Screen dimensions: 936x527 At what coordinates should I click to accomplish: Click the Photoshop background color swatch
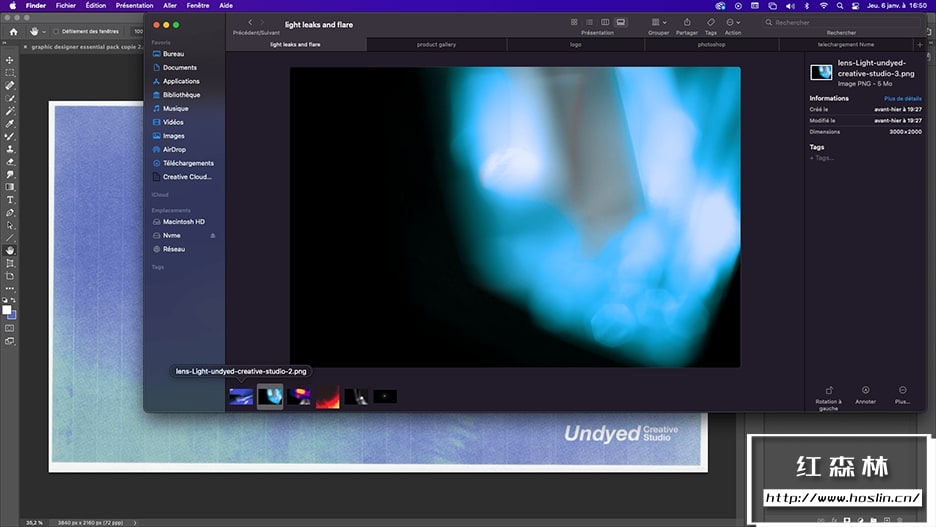point(13,316)
